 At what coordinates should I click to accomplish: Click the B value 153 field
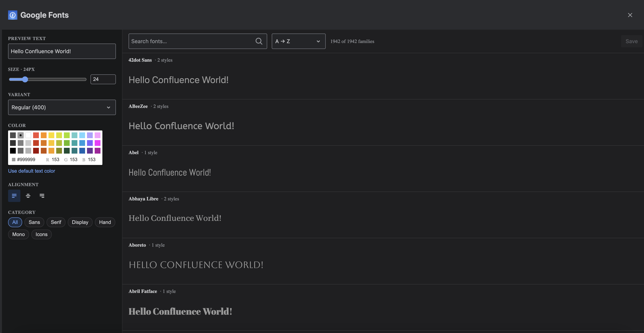(91, 160)
